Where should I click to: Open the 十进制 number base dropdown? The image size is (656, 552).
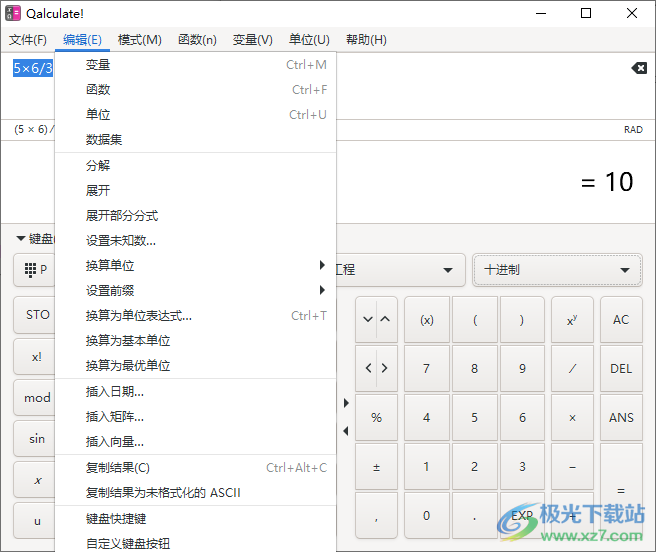tap(557, 270)
